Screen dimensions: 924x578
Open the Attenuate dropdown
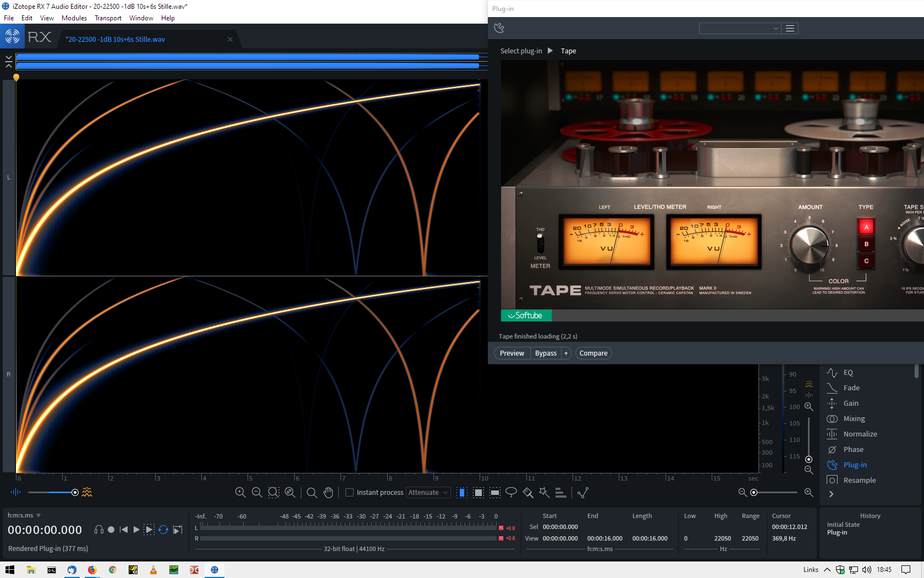428,493
